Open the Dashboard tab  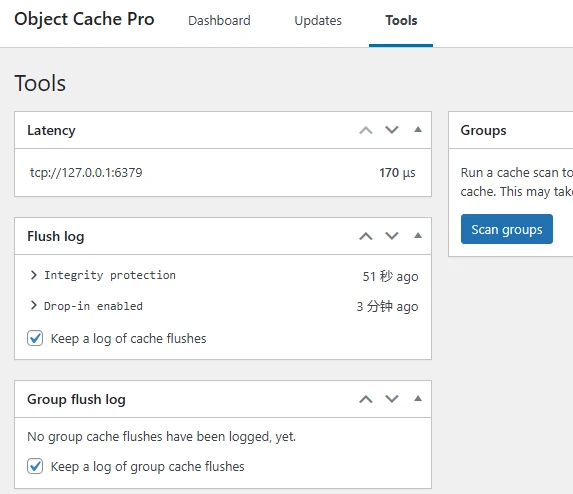point(219,20)
